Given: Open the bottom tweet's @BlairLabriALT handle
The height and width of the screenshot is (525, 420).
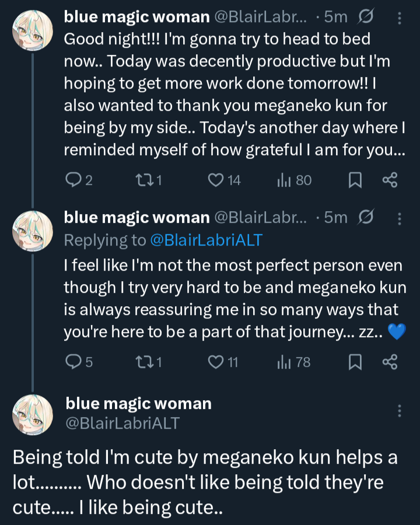Looking at the screenshot, I should pos(123,423).
